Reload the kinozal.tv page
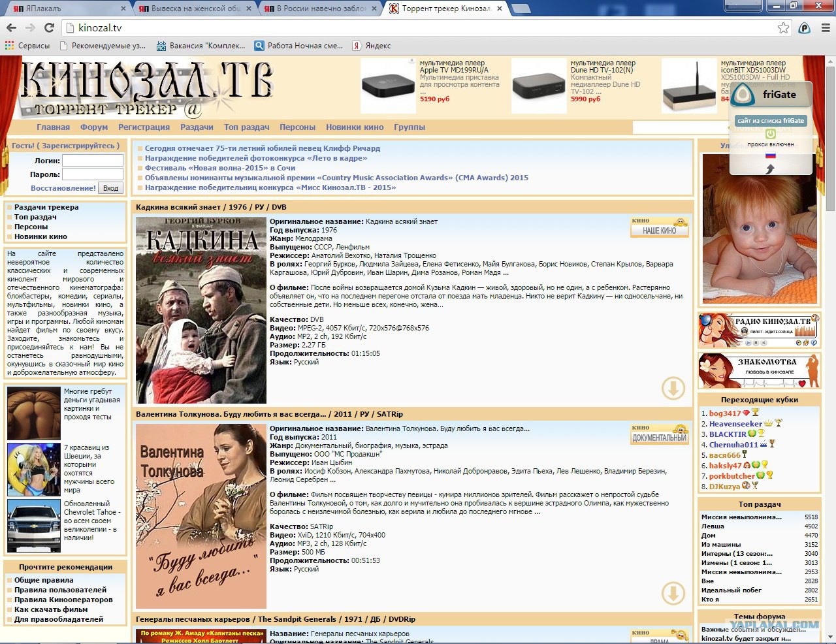This screenshot has height=644, width=836. click(49, 28)
